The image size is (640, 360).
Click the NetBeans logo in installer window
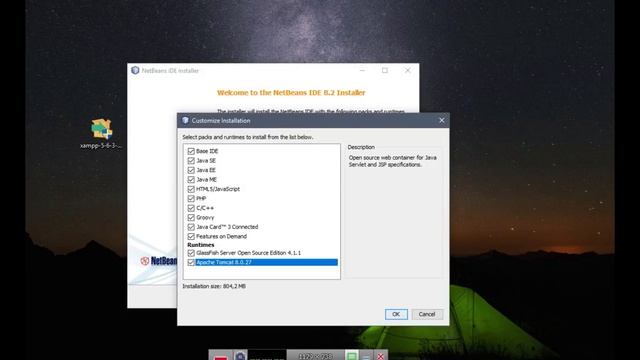pos(159,261)
